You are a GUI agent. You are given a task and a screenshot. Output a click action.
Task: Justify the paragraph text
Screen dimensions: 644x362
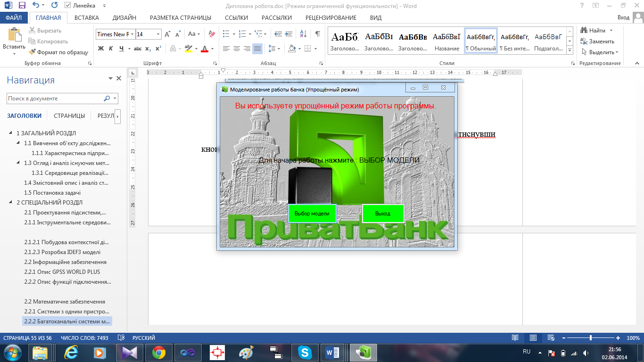coord(257,49)
